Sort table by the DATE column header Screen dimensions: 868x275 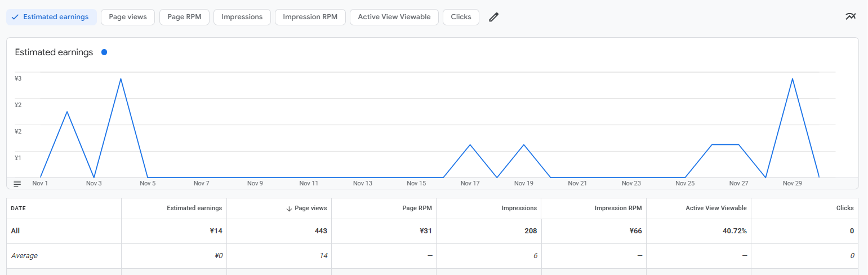pos(19,209)
